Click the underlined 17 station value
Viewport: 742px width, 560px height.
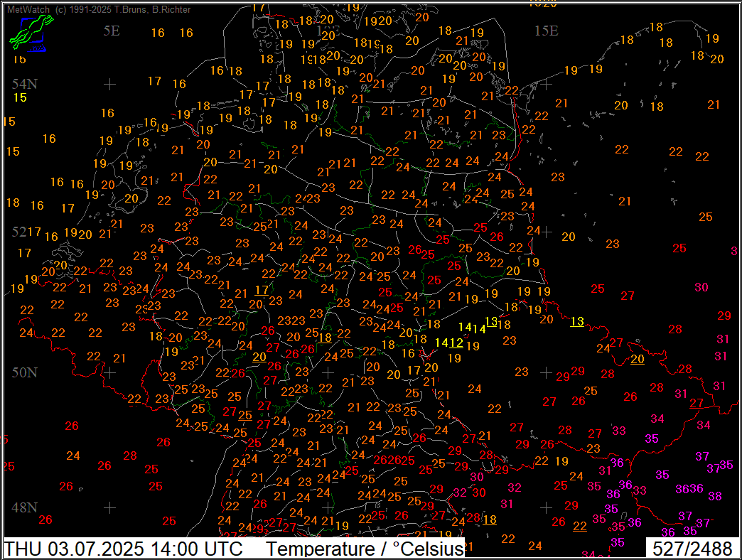pyautogui.click(x=262, y=290)
